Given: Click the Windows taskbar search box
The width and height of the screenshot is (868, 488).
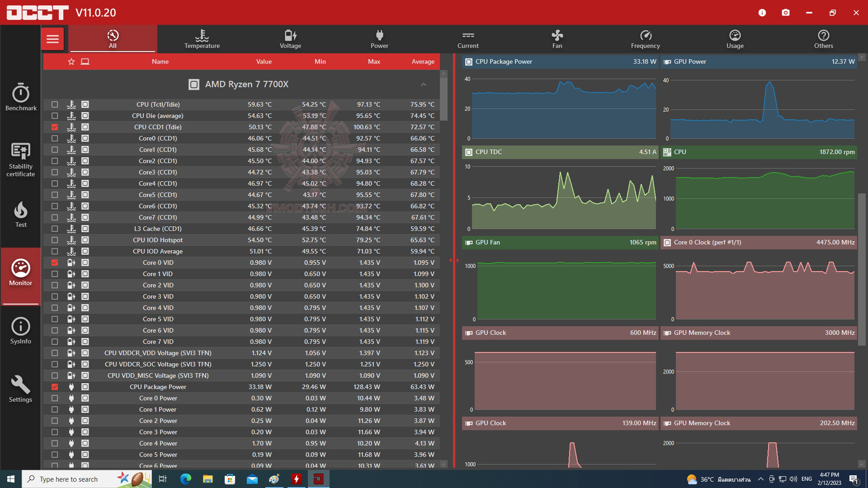Looking at the screenshot, I should [68, 479].
